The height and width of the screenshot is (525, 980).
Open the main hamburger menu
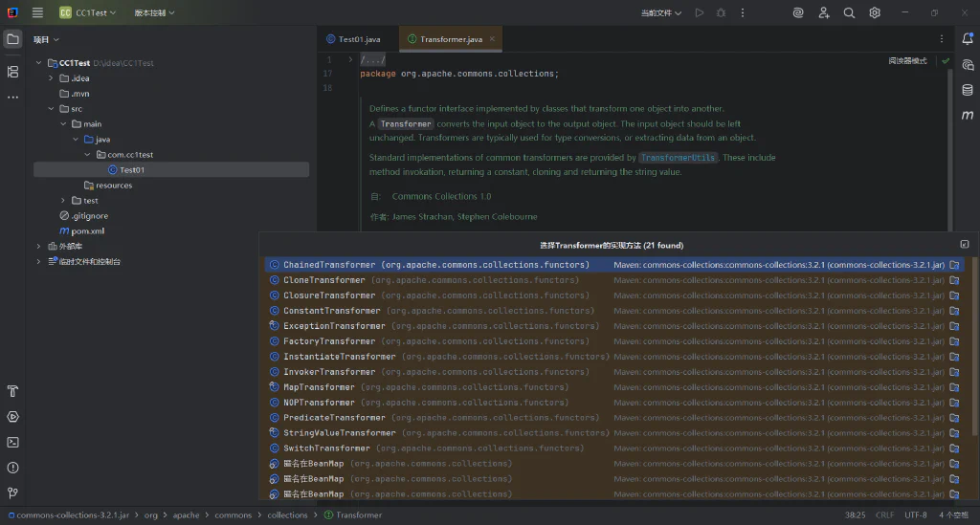tap(37, 12)
